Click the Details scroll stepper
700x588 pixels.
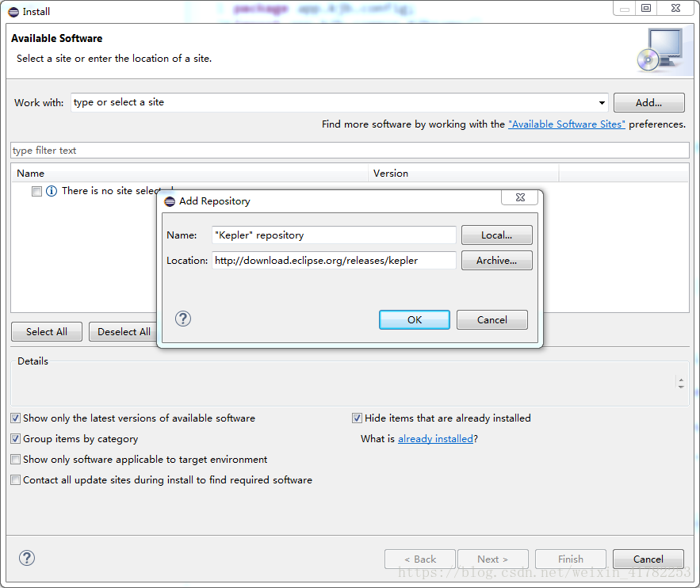tap(681, 384)
